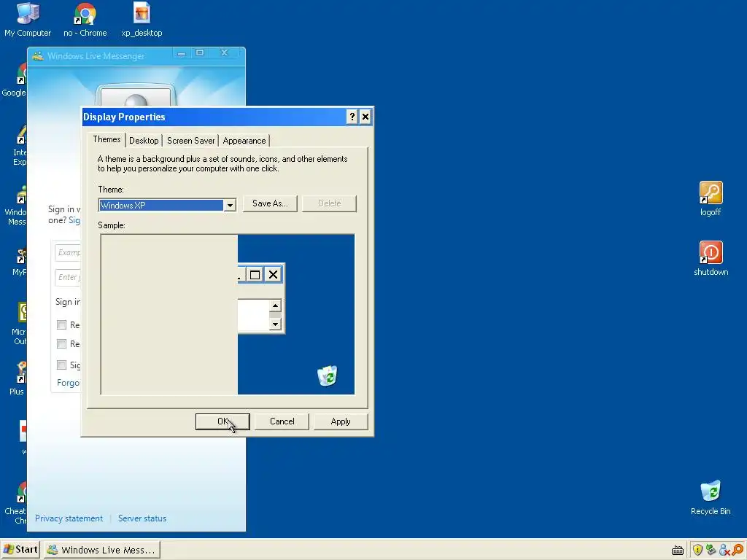Switch to the Themes tab
Screen dimensions: 747x560
[107, 139]
